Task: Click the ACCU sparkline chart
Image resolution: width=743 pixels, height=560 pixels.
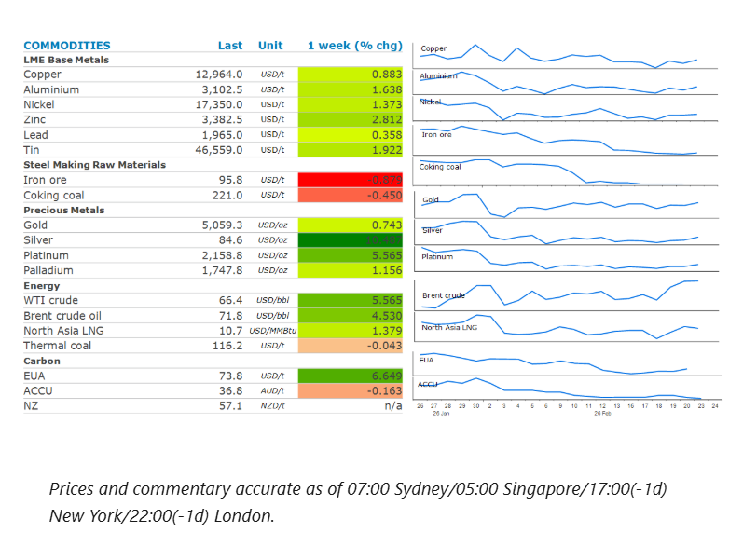Action: pos(568,389)
